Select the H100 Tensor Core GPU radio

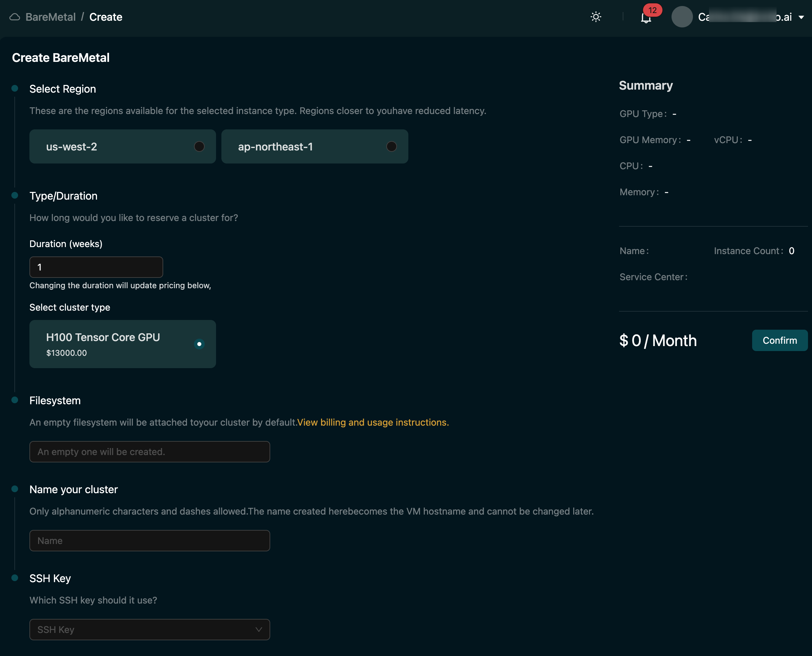tap(199, 344)
